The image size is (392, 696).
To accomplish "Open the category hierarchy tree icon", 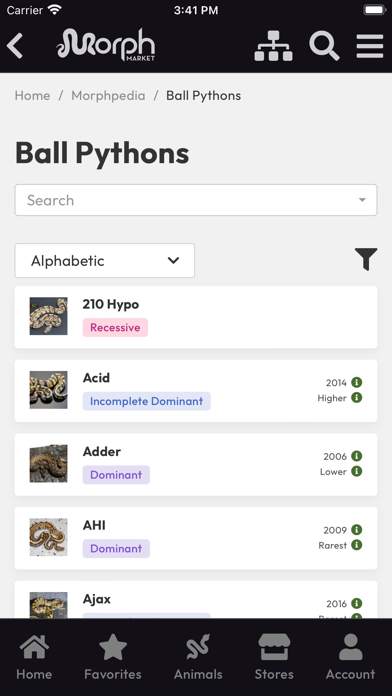I will (x=273, y=45).
